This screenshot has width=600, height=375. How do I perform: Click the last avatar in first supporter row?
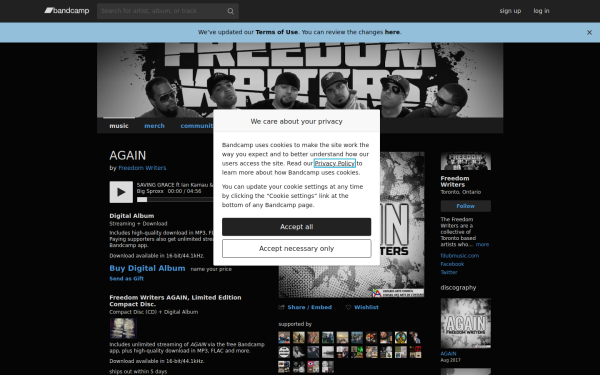tap(415, 338)
